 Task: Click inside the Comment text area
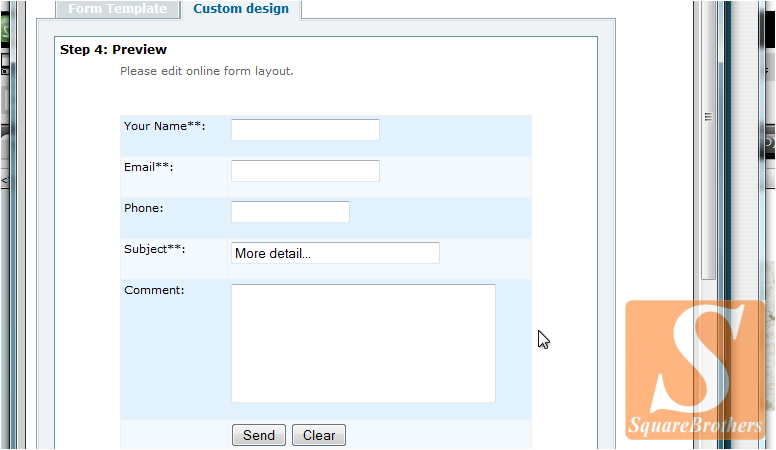tap(363, 343)
